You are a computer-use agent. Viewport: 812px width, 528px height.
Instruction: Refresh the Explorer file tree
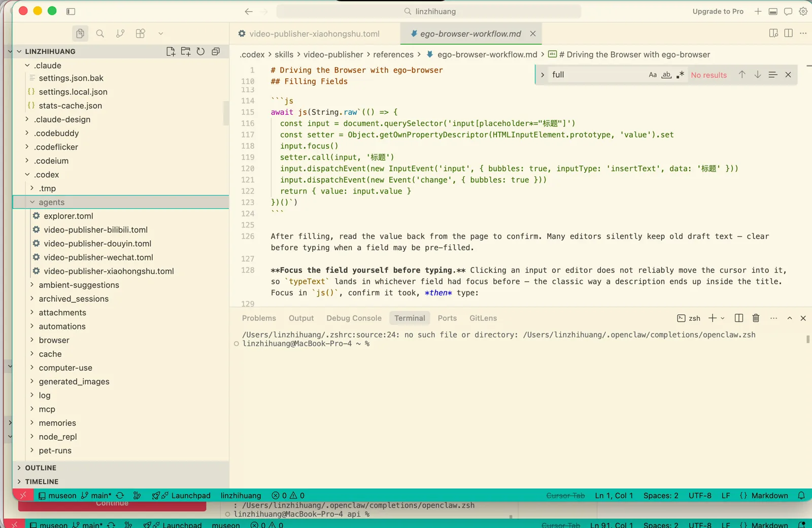tap(200, 51)
